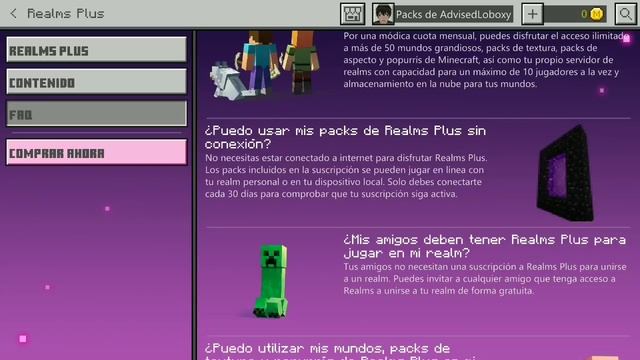This screenshot has width=640, height=360.
Task: Switch to the Contenido tab
Action: click(x=96, y=82)
